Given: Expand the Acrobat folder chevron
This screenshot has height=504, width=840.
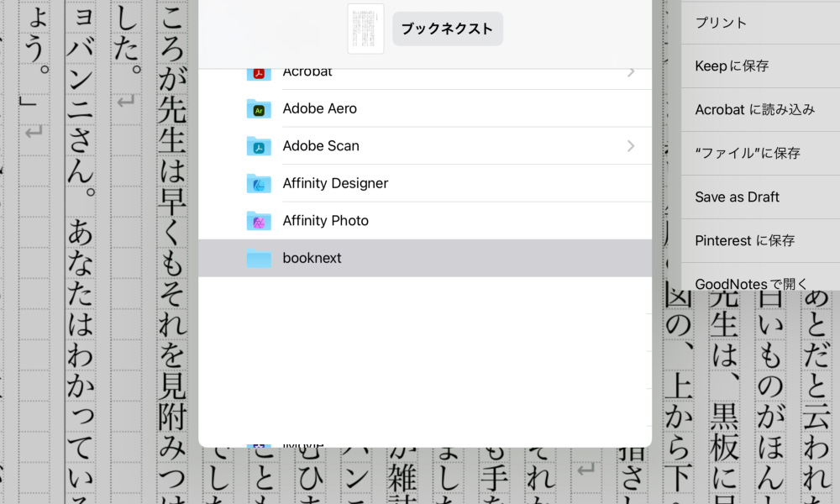Looking at the screenshot, I should [x=631, y=71].
